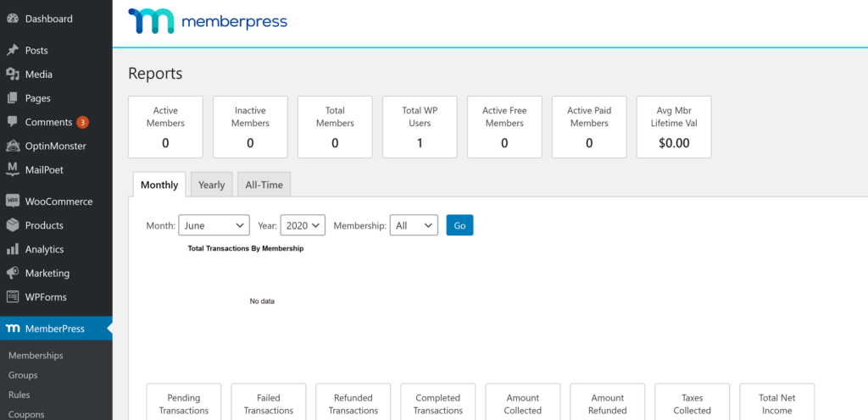Viewport: 868px width, 420px height.
Task: Click the Pending Transactions card
Action: click(184, 401)
